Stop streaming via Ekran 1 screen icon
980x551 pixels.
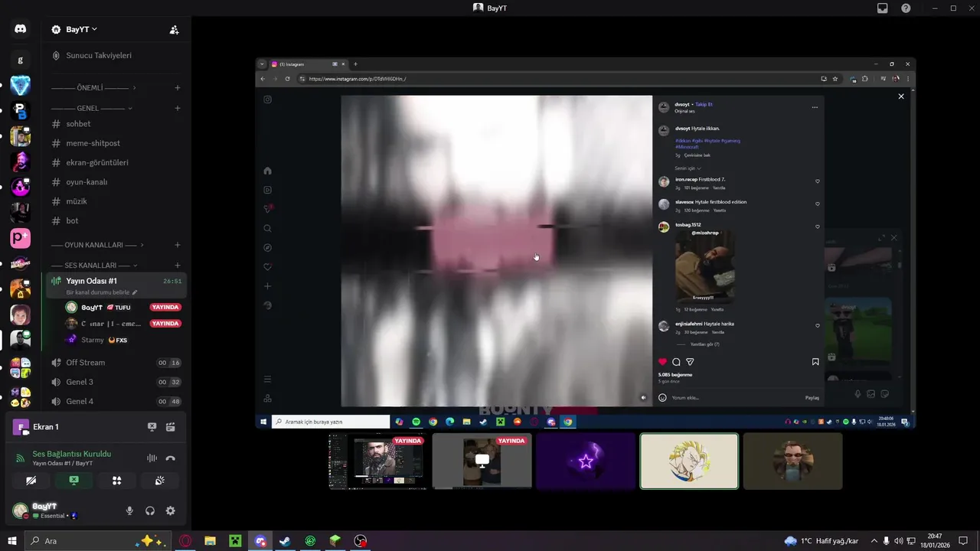point(152,427)
